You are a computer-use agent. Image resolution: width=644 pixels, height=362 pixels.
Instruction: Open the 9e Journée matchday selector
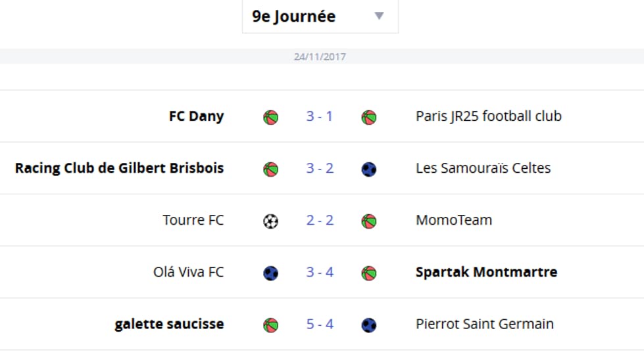pos(320,16)
